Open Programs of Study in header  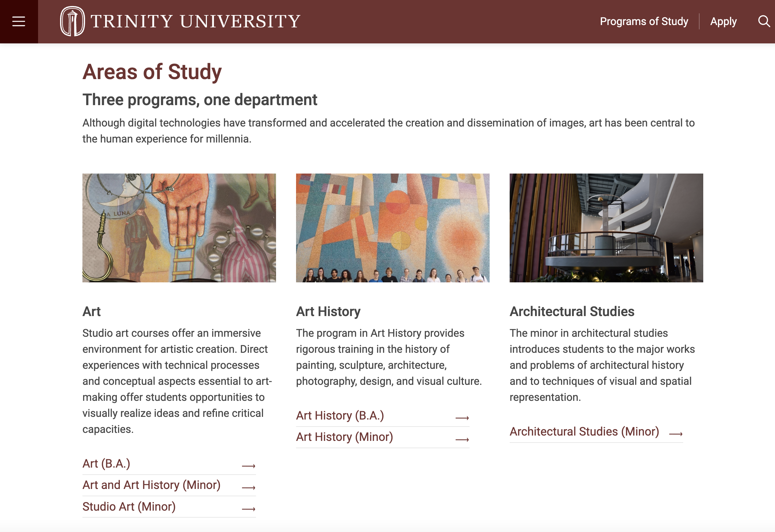point(644,21)
